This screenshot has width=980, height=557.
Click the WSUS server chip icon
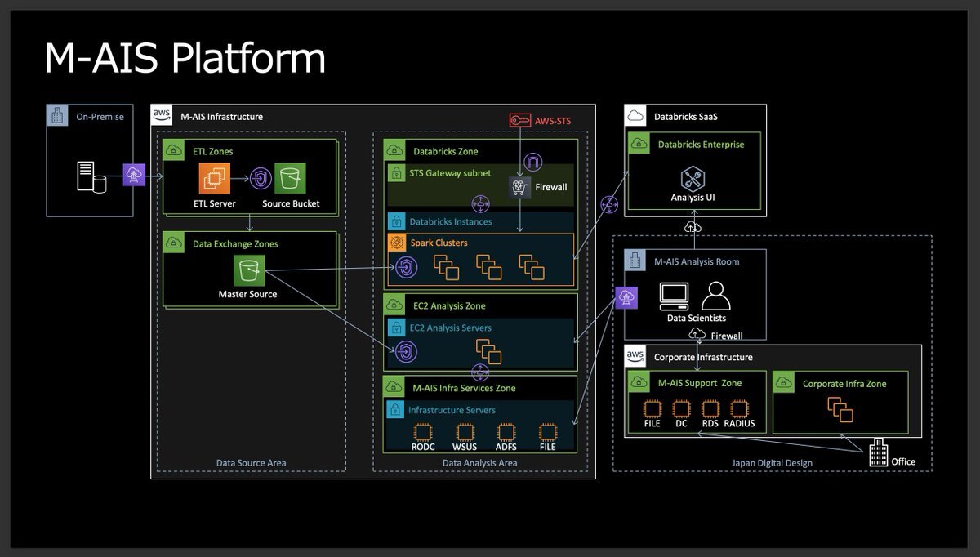click(464, 432)
